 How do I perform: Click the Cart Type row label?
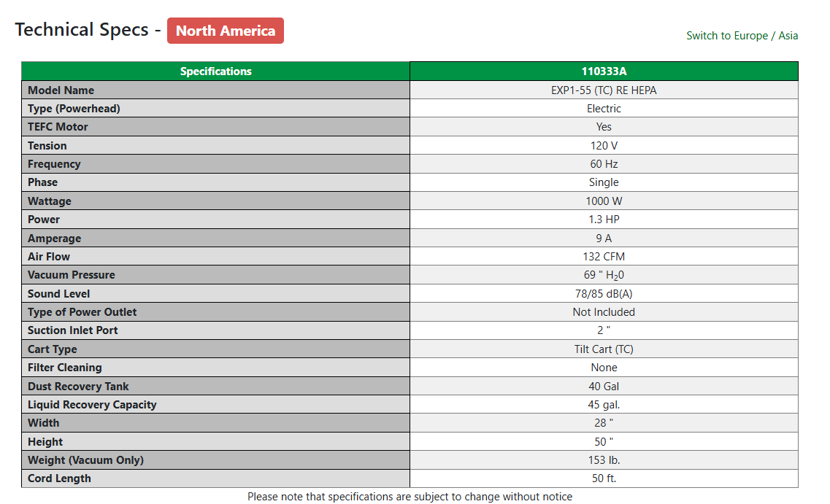[x=53, y=349]
